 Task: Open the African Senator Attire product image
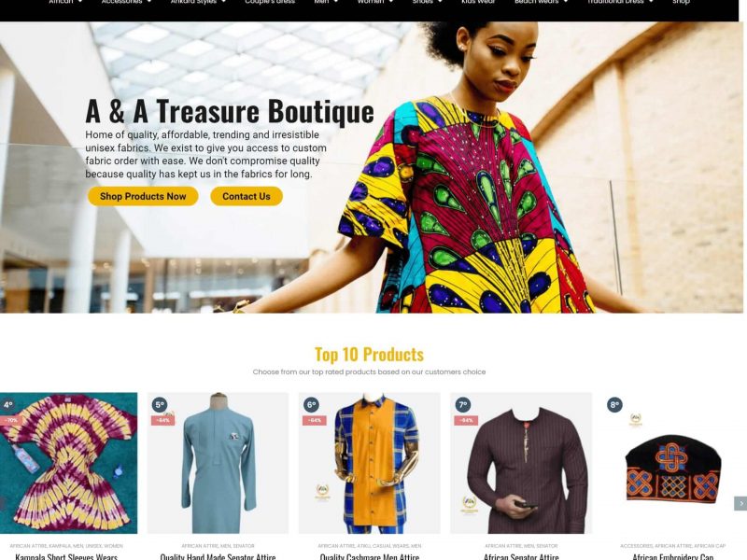point(521,463)
